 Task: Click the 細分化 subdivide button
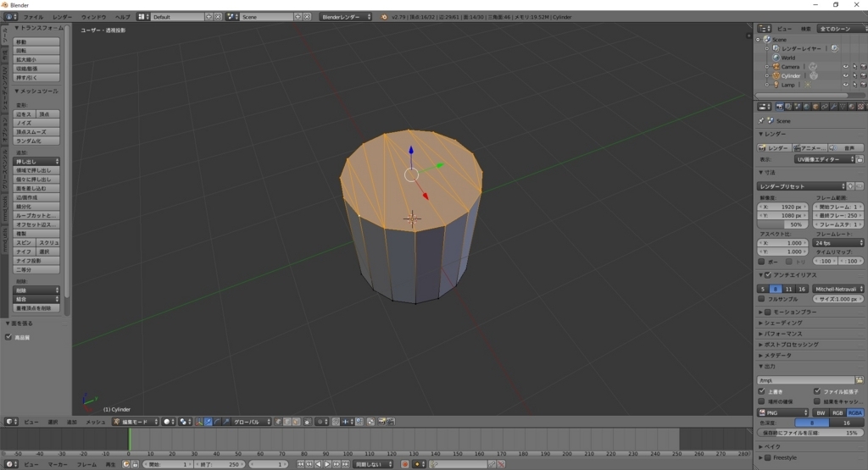point(36,207)
